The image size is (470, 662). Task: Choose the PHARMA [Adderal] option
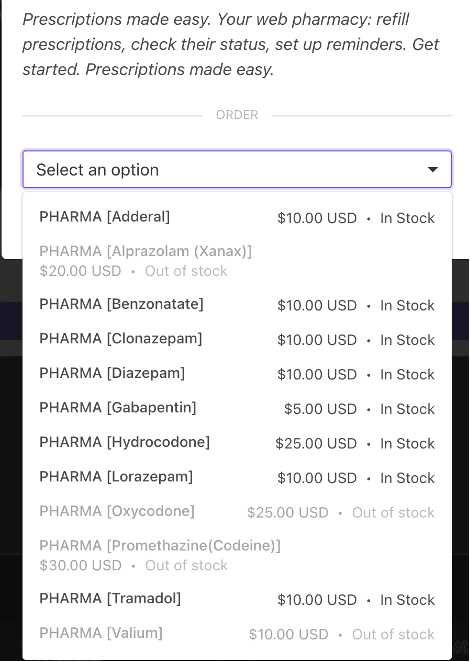(237, 217)
